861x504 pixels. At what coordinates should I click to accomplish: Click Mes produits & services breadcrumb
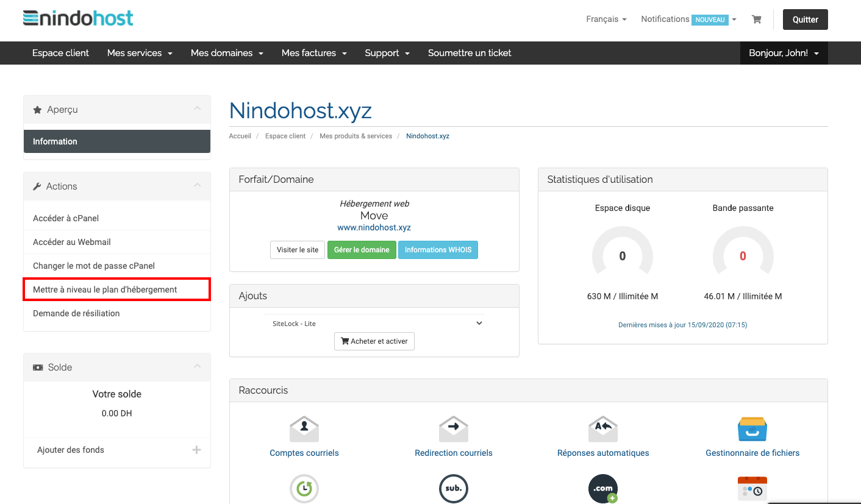(x=356, y=136)
